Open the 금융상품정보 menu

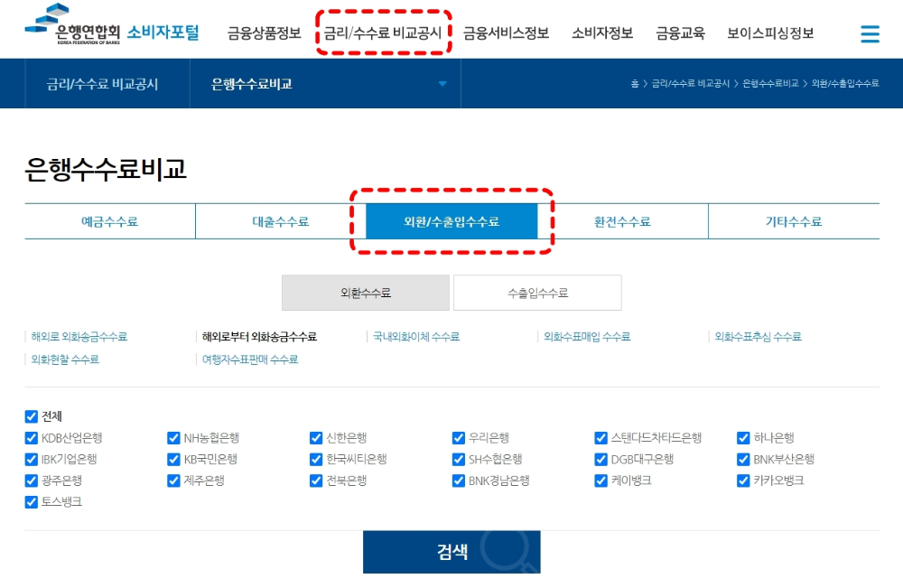click(265, 33)
